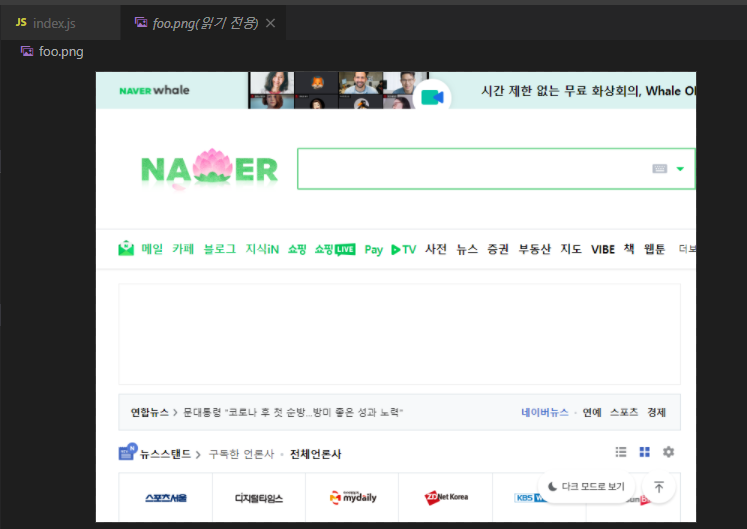747x529 pixels.
Task: Open the 뉴스 menu item
Action: click(467, 249)
